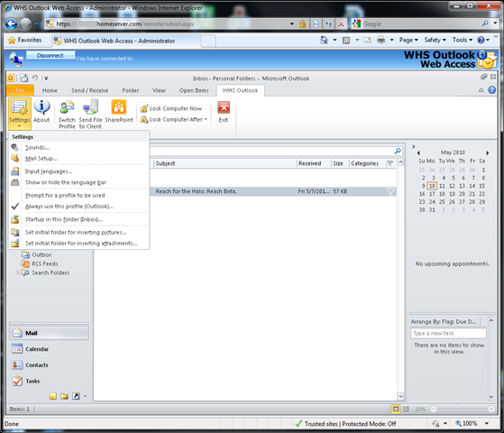Screen dimensions: 504x433
Task: Open Input languages... menu item
Action: pyautogui.click(x=79, y=171)
